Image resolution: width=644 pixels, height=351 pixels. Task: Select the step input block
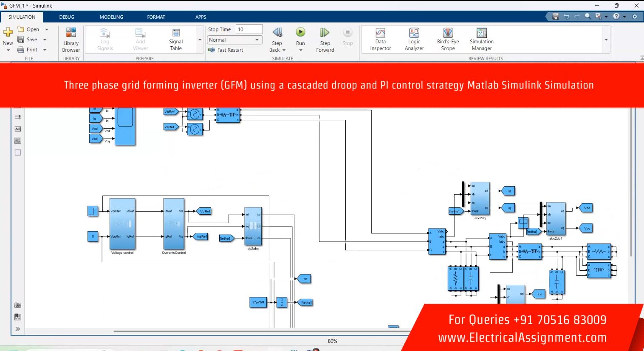[93, 211]
